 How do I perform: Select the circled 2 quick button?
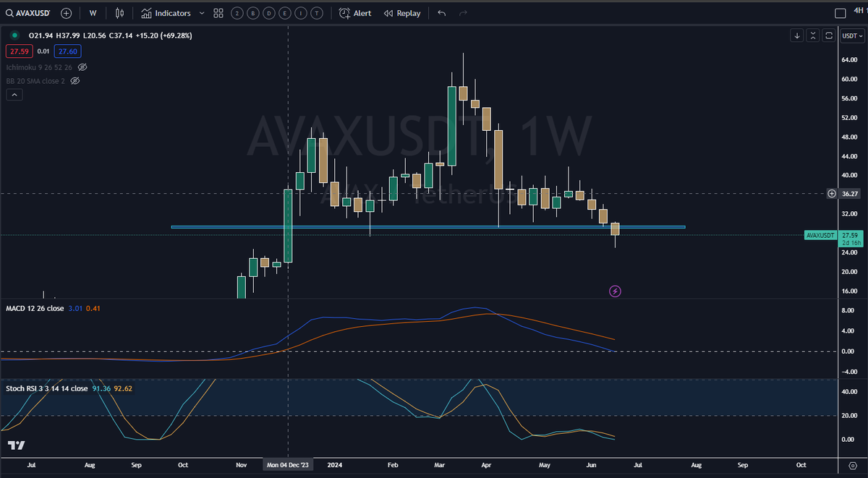238,13
